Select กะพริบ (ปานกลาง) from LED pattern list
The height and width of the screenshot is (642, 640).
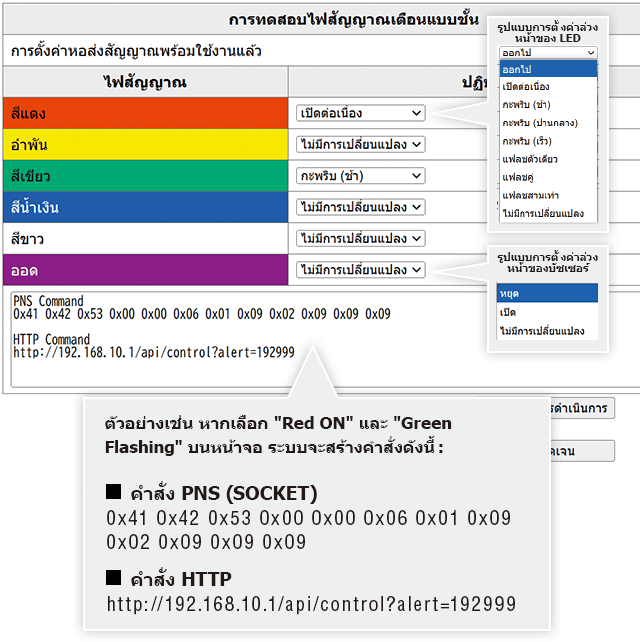[x=548, y=123]
